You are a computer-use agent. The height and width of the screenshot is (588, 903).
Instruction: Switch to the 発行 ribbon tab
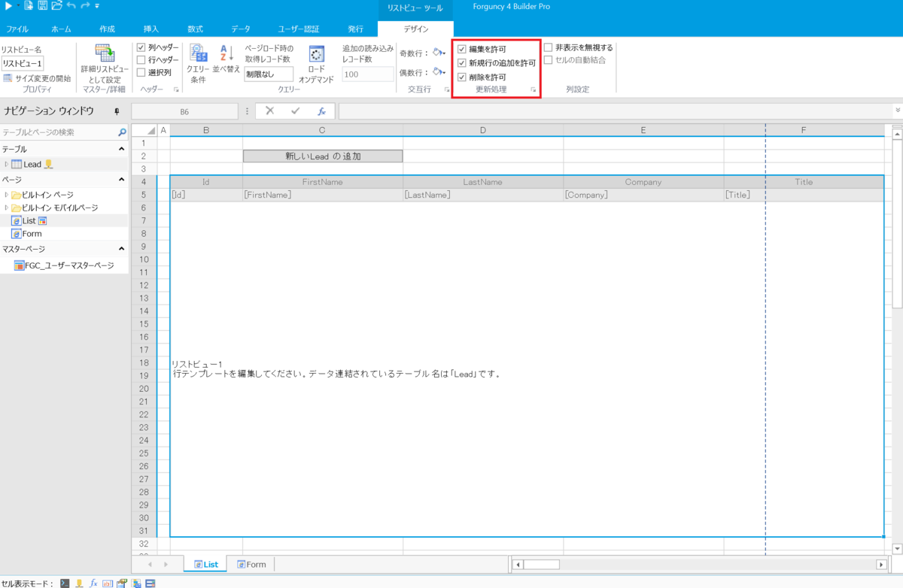click(x=355, y=29)
